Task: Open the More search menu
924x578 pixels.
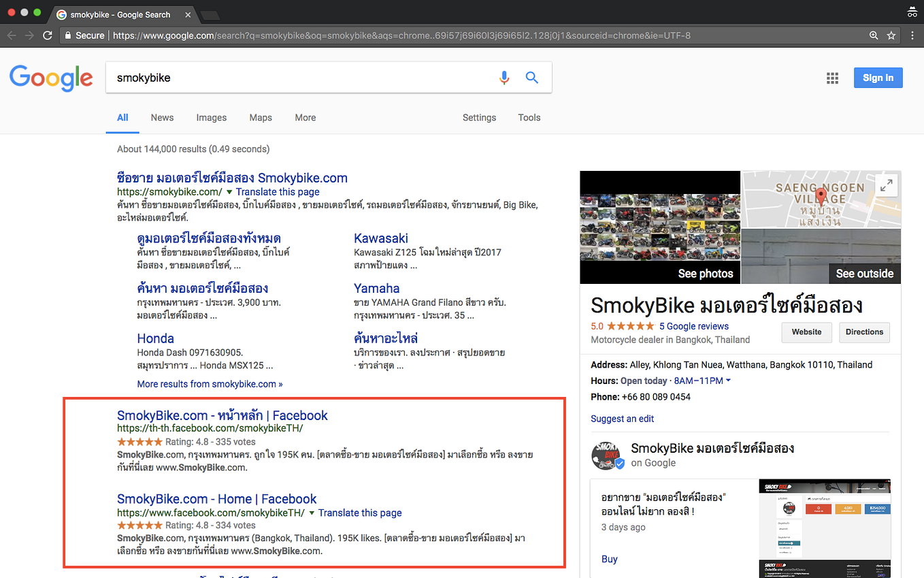Action: (306, 117)
